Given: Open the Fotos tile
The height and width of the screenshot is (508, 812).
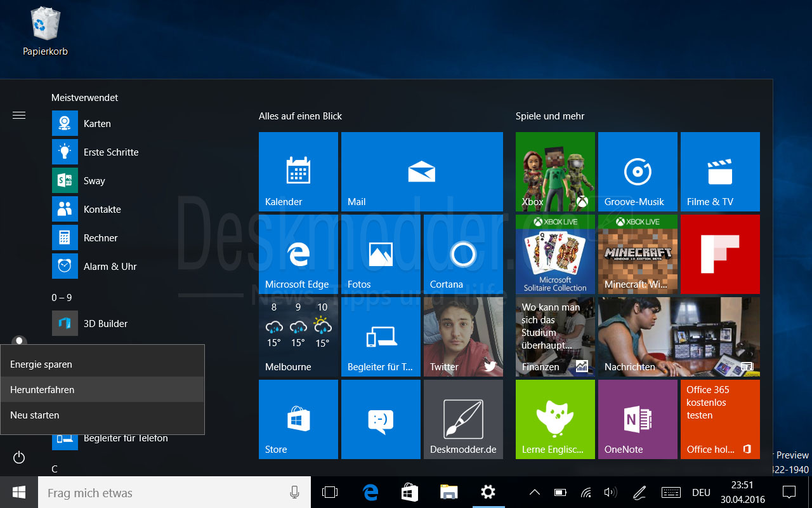Looking at the screenshot, I should pos(381,254).
